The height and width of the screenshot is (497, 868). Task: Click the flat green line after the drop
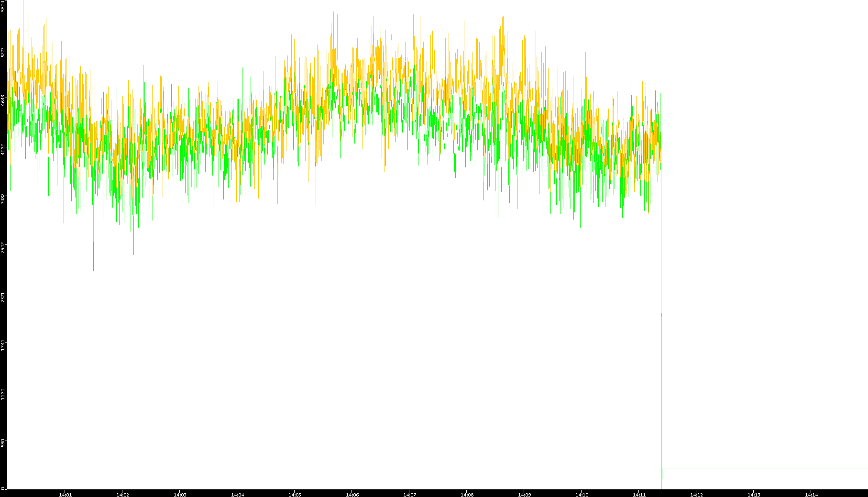[x=765, y=468]
